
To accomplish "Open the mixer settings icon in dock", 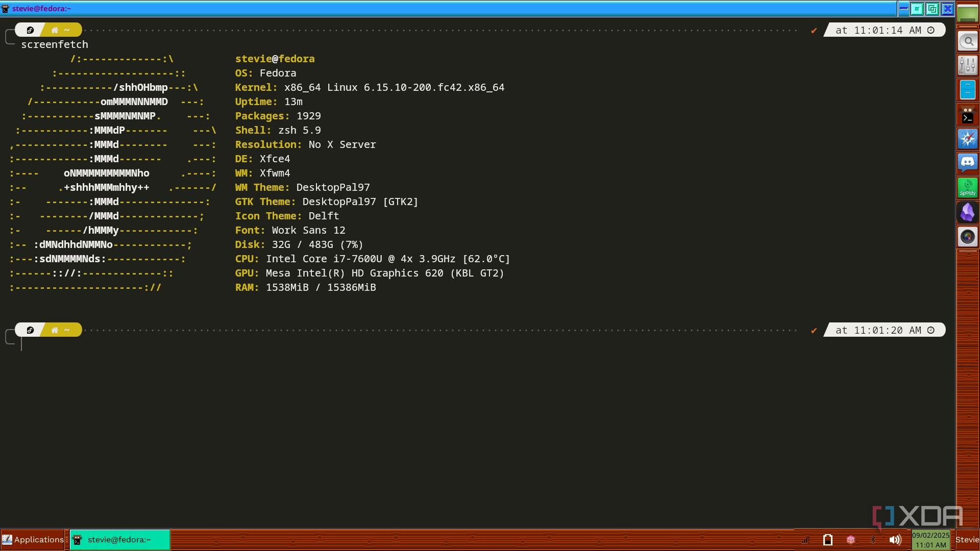I will tap(968, 65).
